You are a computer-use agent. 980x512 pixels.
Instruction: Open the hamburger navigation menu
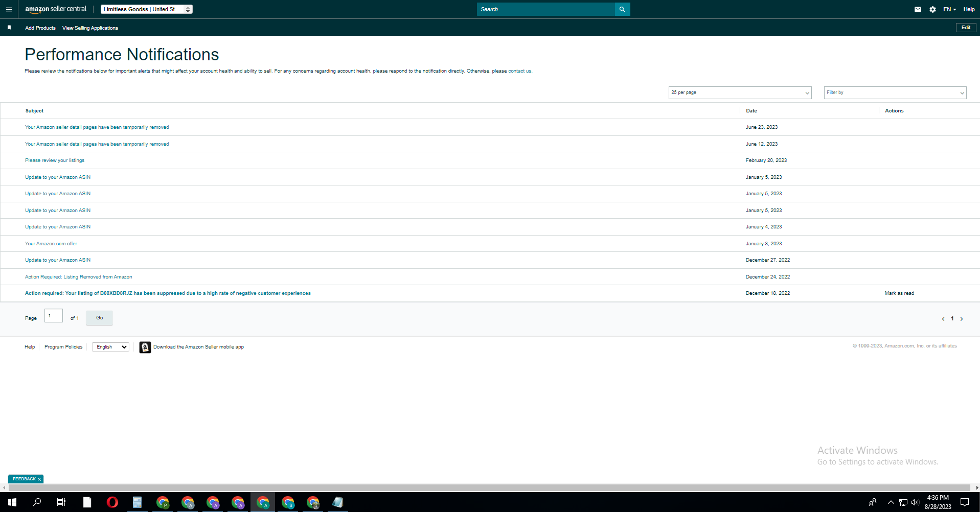tap(9, 9)
